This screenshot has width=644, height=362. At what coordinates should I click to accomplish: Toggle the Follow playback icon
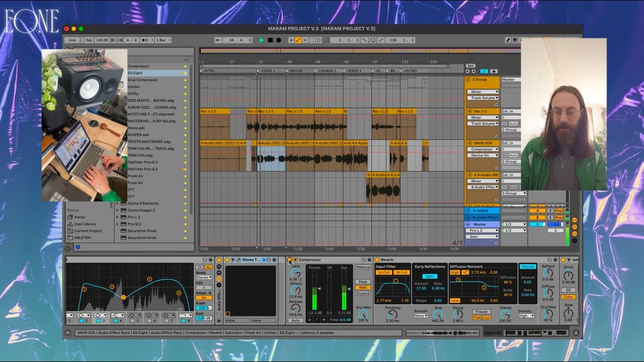coord(218,40)
